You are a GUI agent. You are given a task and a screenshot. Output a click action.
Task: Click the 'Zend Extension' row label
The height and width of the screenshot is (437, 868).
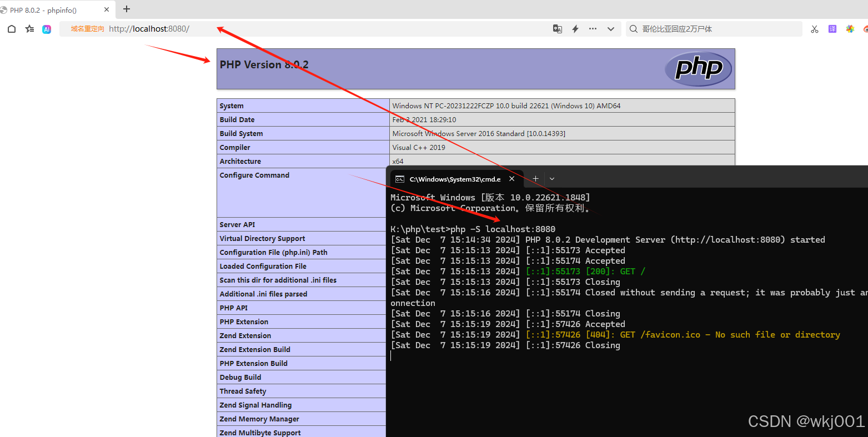(245, 336)
